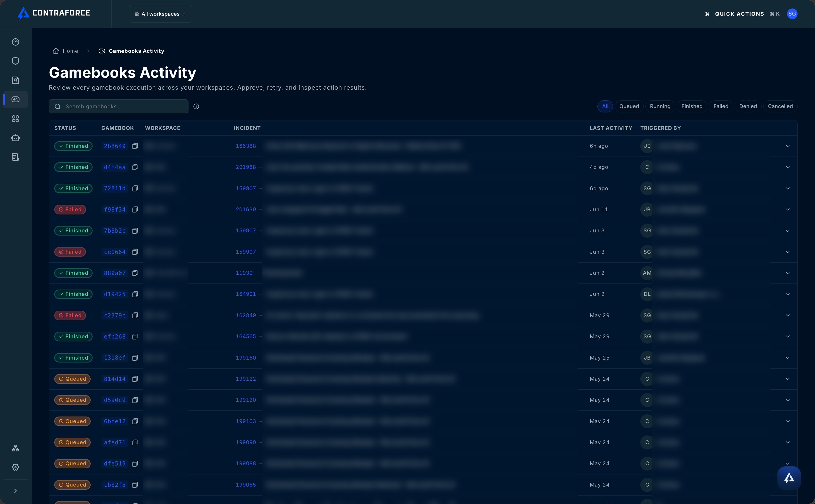Screen dimensions: 815x504
Task: Click the Last Activity column header
Action: (611, 128)
